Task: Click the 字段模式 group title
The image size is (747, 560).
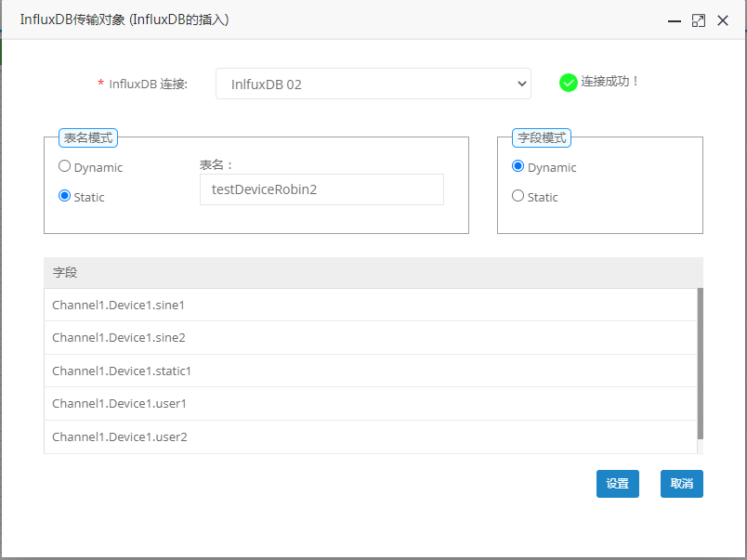Action: click(x=542, y=138)
